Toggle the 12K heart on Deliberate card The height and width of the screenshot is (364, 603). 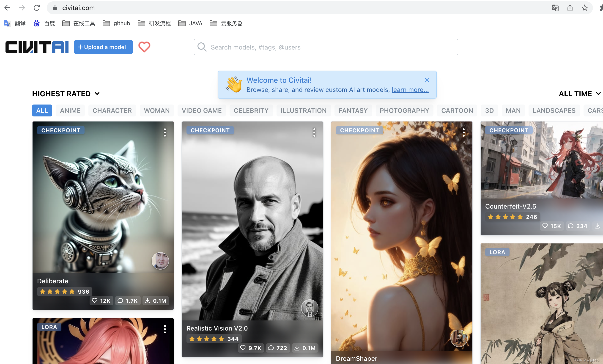tap(101, 301)
